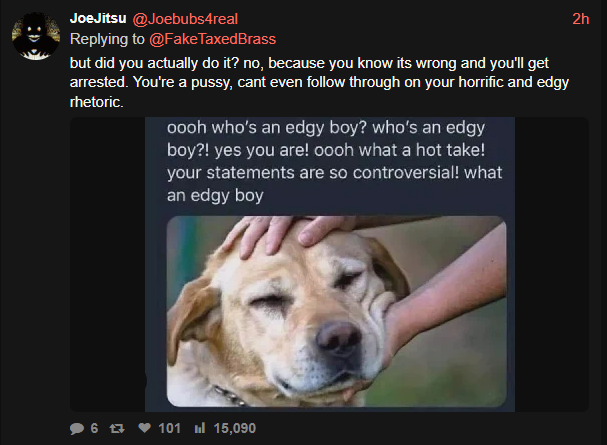Visit the @Joebubs4real handle link
The height and width of the screenshot is (445, 607).
pyautogui.click(x=185, y=19)
